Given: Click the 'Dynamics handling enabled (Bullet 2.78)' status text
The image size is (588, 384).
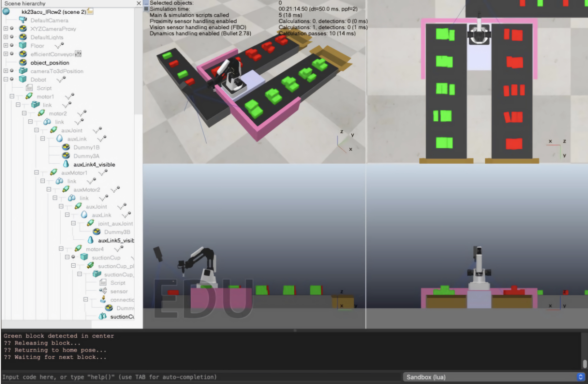Looking at the screenshot, I should 200,33.
